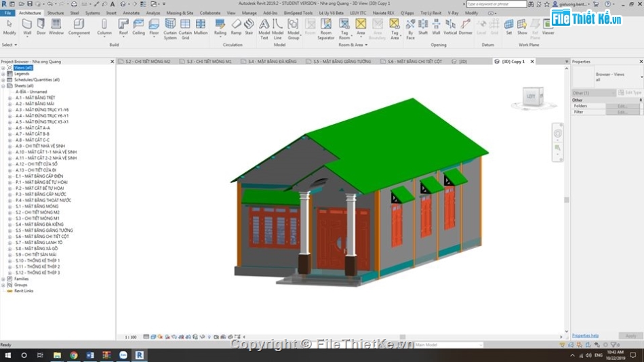Open the Select panel dropdown
The width and height of the screenshot is (644, 362).
pyautogui.click(x=9, y=45)
